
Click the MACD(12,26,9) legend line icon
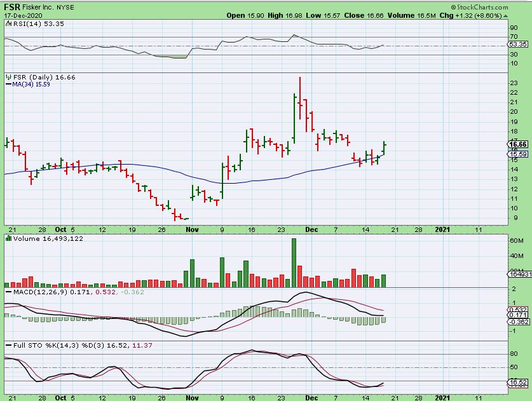pyautogui.click(x=7, y=291)
